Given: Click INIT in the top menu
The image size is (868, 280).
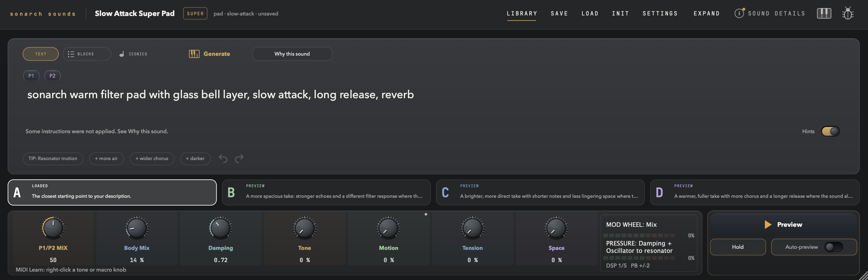Looking at the screenshot, I should tap(621, 14).
